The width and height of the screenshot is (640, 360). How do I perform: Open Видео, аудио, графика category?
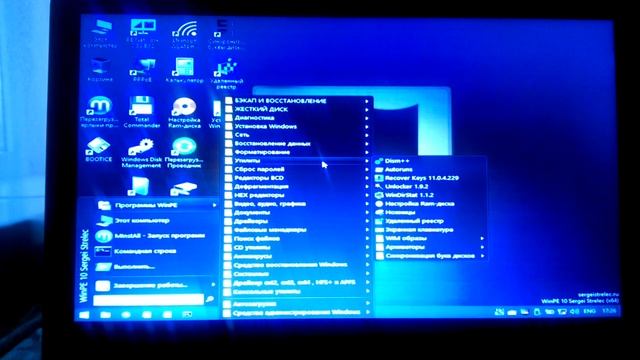tap(298, 204)
